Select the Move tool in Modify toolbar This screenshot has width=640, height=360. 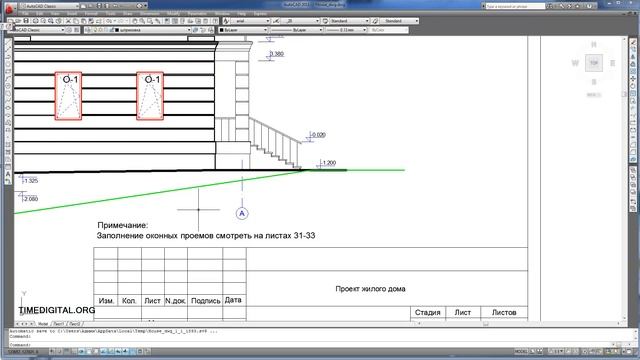[633, 79]
